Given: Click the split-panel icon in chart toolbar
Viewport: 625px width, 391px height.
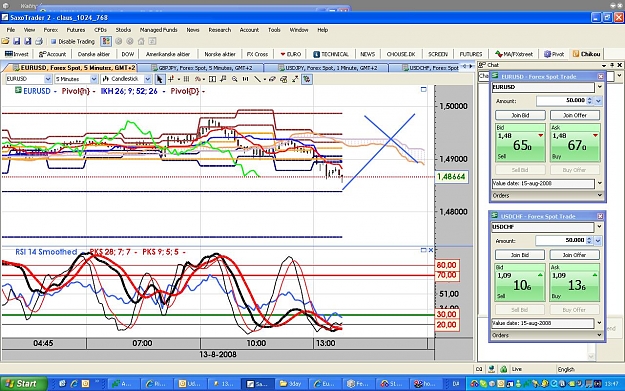Looking at the screenshot, I should pyautogui.click(x=212, y=79).
